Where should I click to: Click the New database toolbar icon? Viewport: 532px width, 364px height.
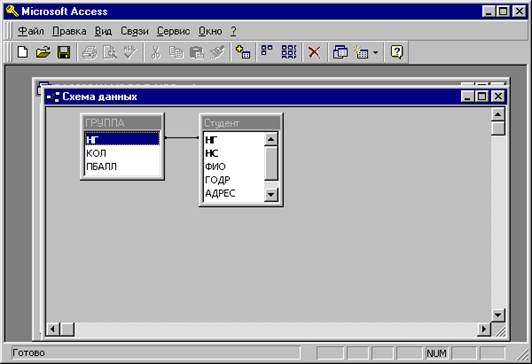pos(22,52)
